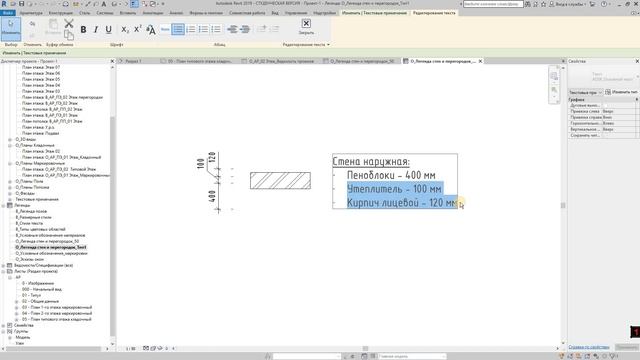Click the highlighted thin lines icon in quick access toolbar
Image resolution: width=640 pixels, height=360 pixels.
click(134, 4)
